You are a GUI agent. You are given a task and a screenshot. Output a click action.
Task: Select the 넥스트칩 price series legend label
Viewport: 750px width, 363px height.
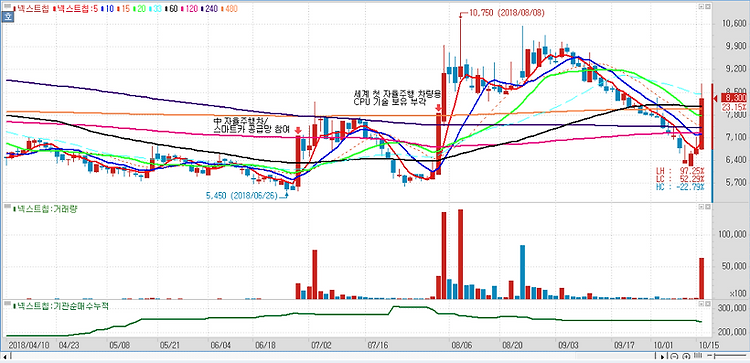(x=32, y=9)
